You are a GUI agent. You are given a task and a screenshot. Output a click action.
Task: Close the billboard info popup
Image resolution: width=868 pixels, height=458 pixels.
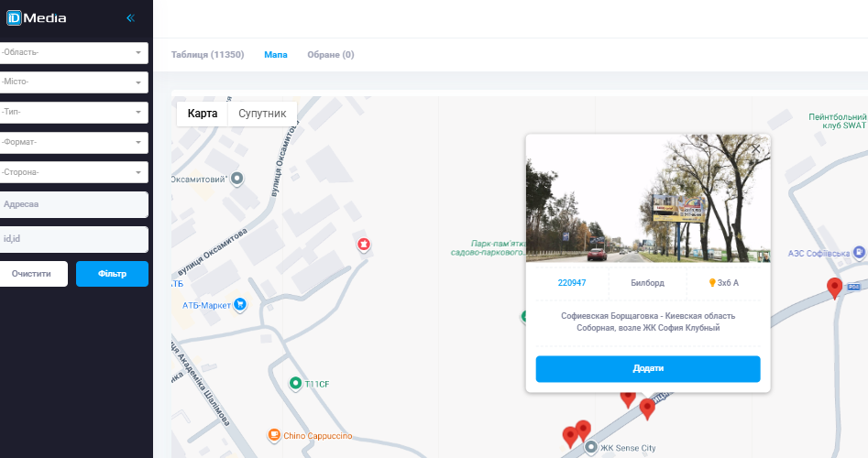pos(756,148)
